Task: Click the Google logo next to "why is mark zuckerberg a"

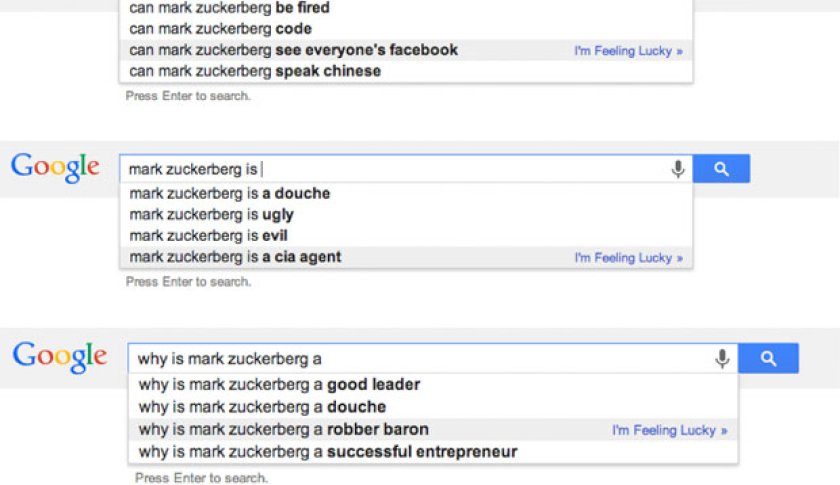Action: click(x=60, y=357)
